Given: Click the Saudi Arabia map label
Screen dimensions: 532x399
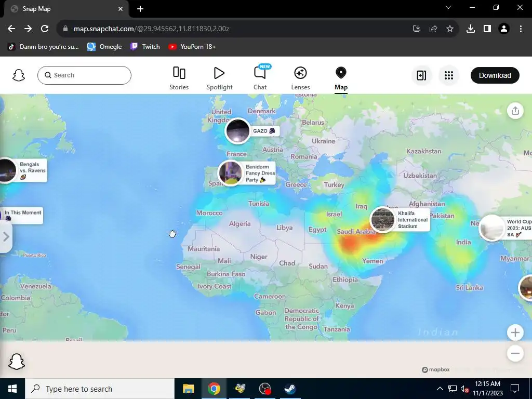Looking at the screenshot, I should (356, 231).
